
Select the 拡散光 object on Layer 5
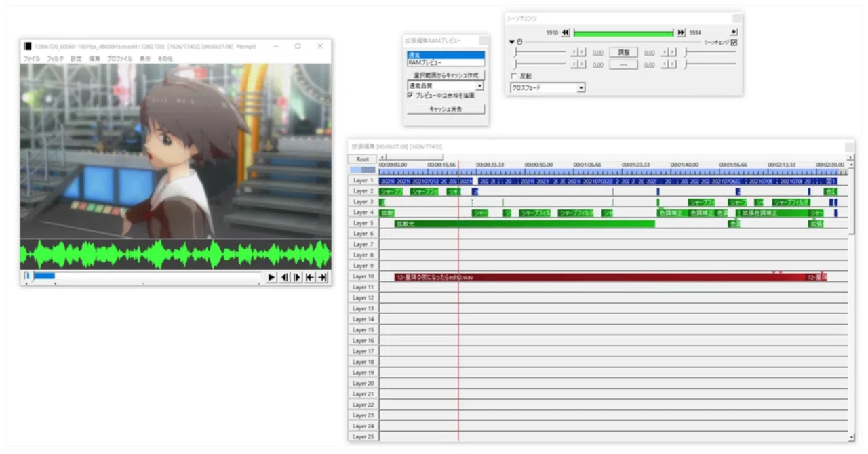(x=524, y=224)
